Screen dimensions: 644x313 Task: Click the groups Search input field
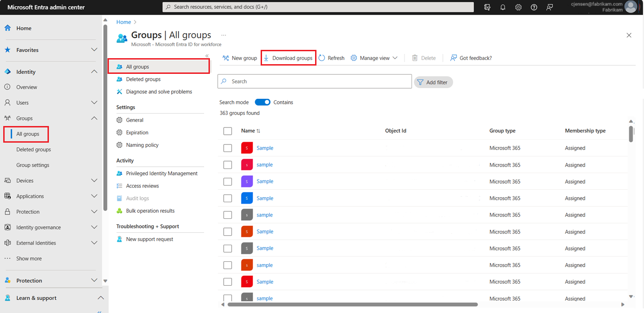(315, 81)
